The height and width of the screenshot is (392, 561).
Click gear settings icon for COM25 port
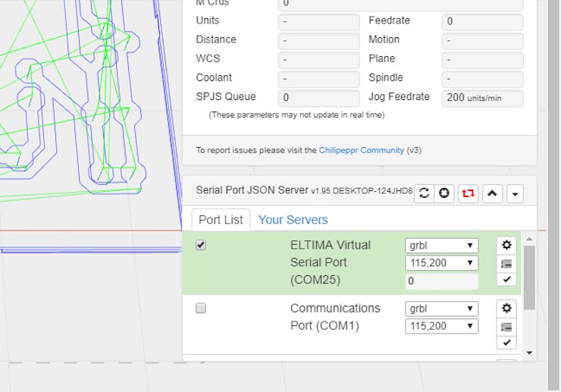click(506, 245)
